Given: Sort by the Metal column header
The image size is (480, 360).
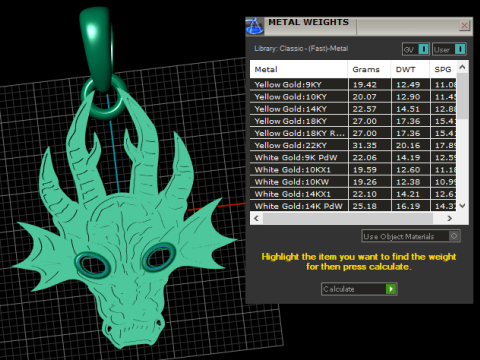Looking at the screenshot, I should point(298,69).
